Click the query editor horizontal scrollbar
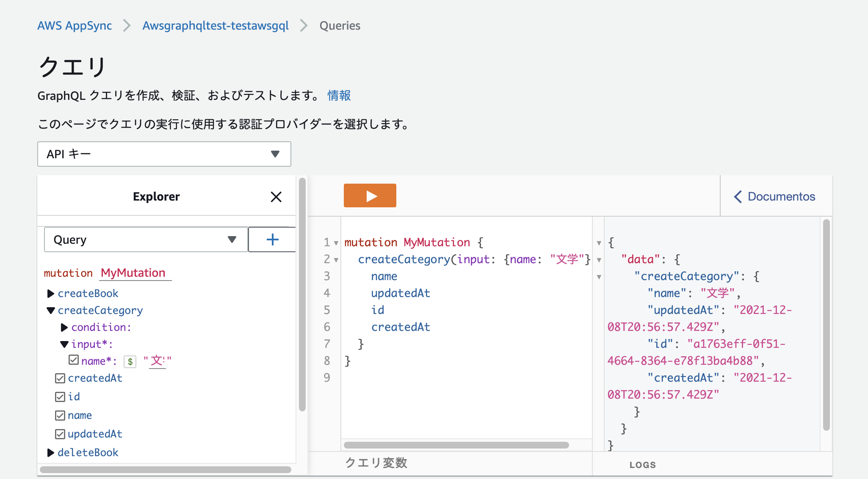 pyautogui.click(x=456, y=445)
